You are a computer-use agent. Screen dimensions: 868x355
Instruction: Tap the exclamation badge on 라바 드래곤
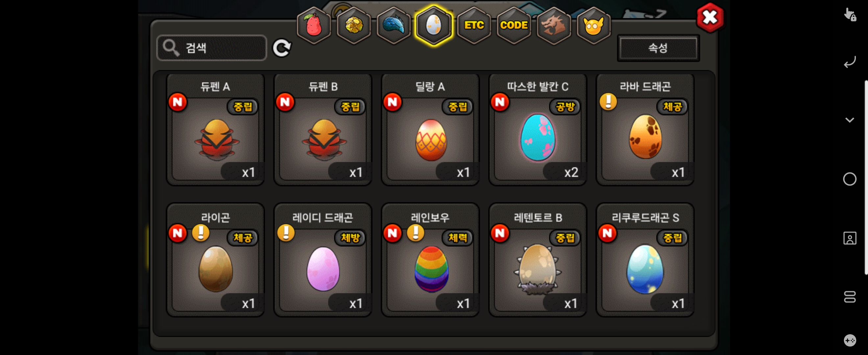click(608, 101)
